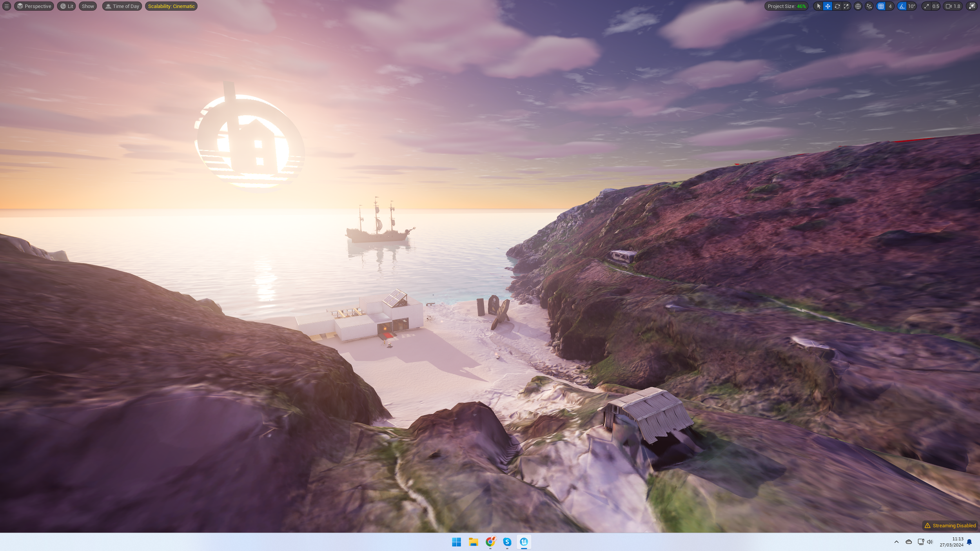The height and width of the screenshot is (551, 980).
Task: Click the surface snapping icon
Action: tap(869, 6)
